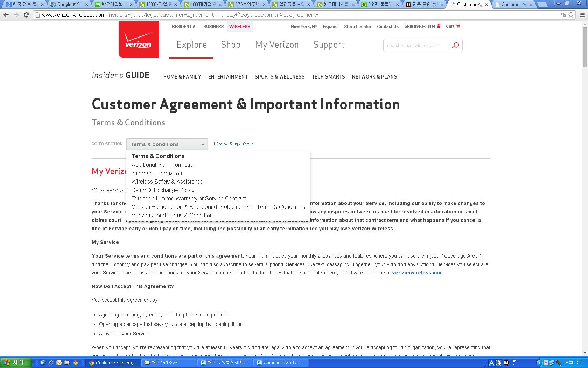Open Home & Family guide category
This screenshot has width=588, height=368.
point(182,77)
